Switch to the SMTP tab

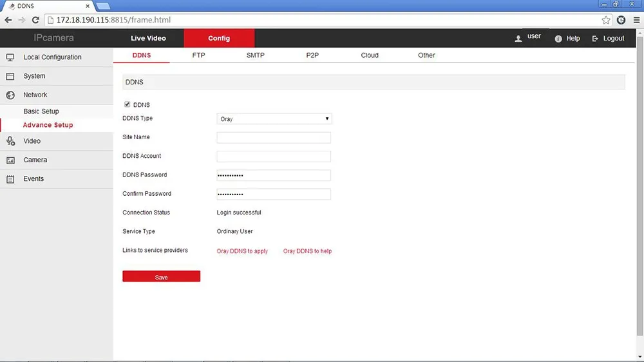coord(256,55)
